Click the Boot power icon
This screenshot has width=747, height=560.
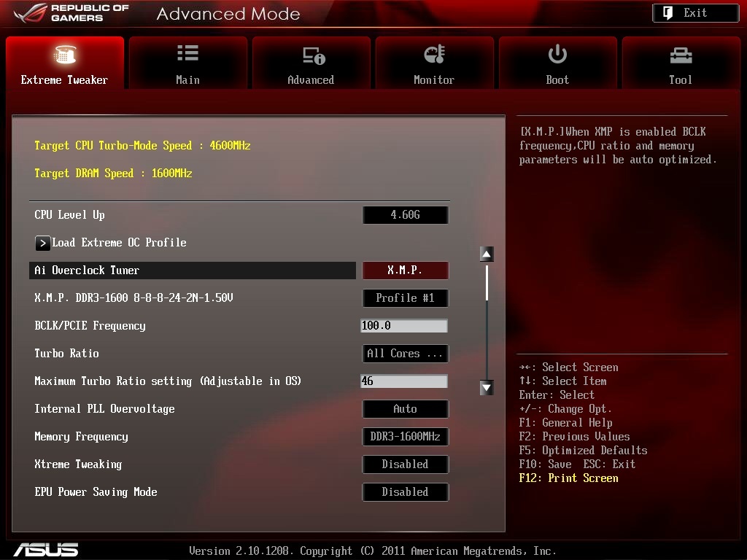[x=557, y=54]
